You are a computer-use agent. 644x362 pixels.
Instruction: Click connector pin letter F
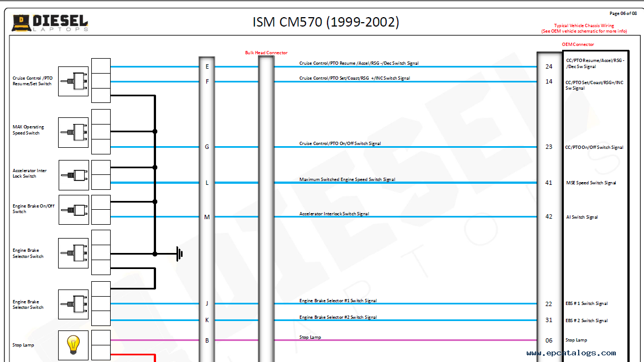coord(207,81)
